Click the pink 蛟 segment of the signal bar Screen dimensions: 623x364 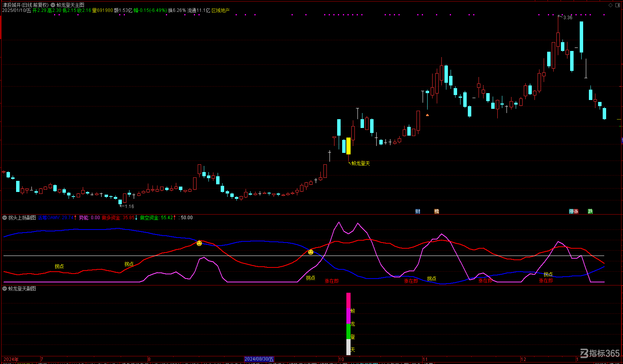pos(348,300)
